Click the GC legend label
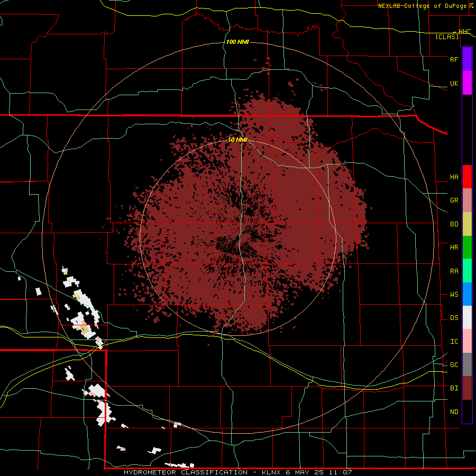Image resolution: width=476 pixels, height=476 pixels. click(x=454, y=364)
